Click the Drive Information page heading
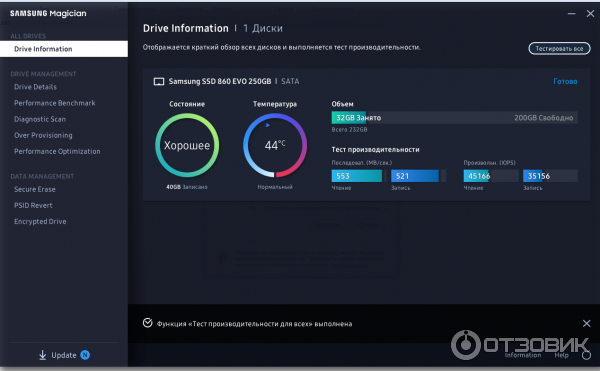Viewport: 600px width, 371px height. pos(186,28)
